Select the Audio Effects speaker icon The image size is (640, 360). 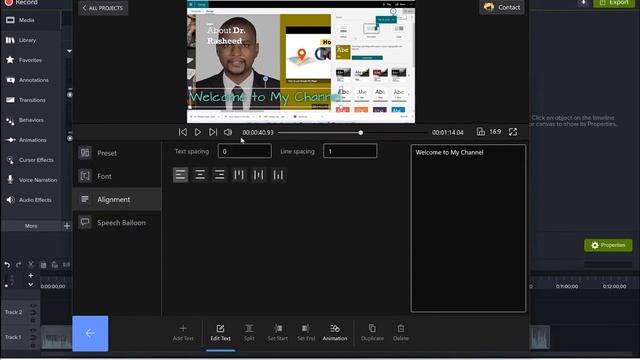10,200
